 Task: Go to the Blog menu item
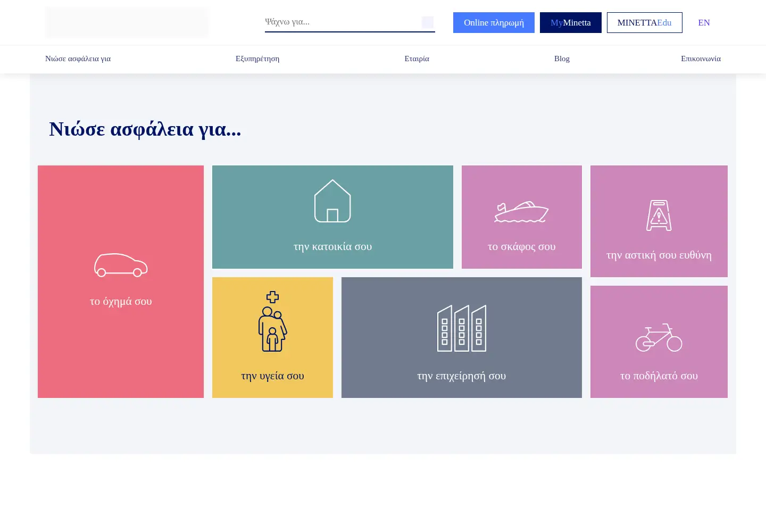(562, 59)
